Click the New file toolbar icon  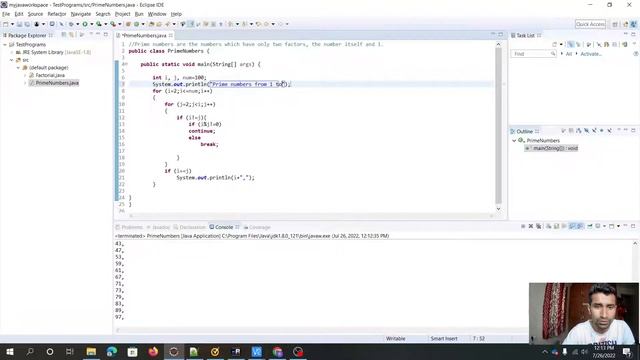(6, 24)
